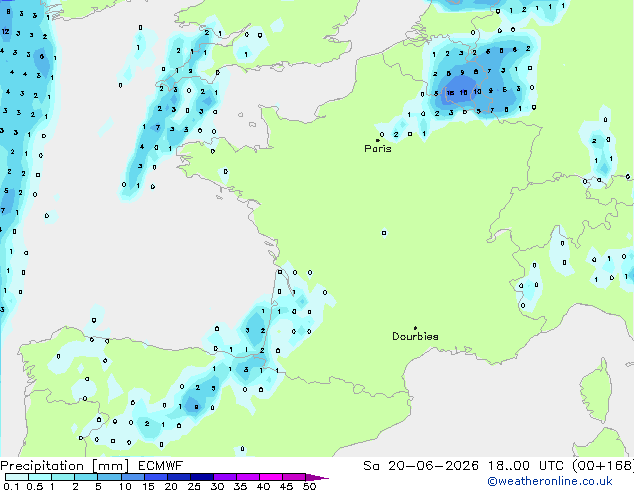Click the value '16' in the dark-blue Belgium cell
This screenshot has width=634, height=490.
click(450, 93)
